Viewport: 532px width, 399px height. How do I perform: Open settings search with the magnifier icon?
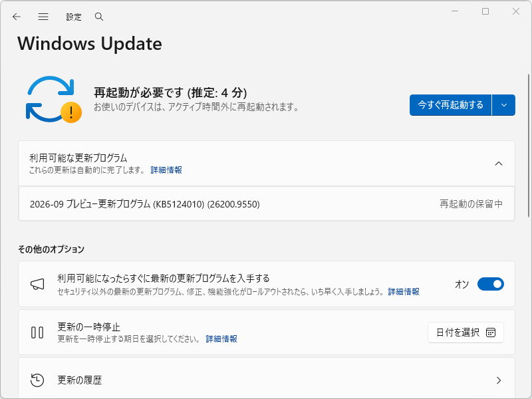[x=98, y=17]
